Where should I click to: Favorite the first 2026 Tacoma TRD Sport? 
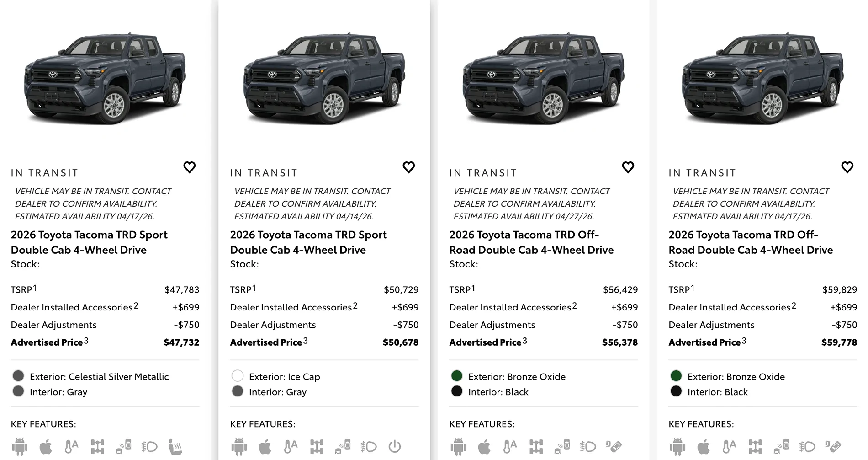click(x=190, y=167)
